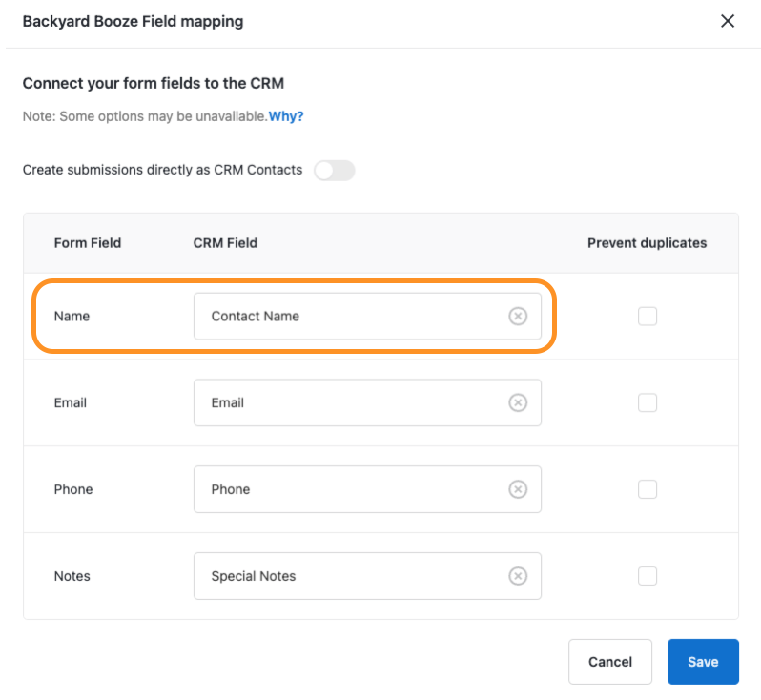Select the Prevent duplicates column header
Screen dimensions: 761x700
coord(647,243)
